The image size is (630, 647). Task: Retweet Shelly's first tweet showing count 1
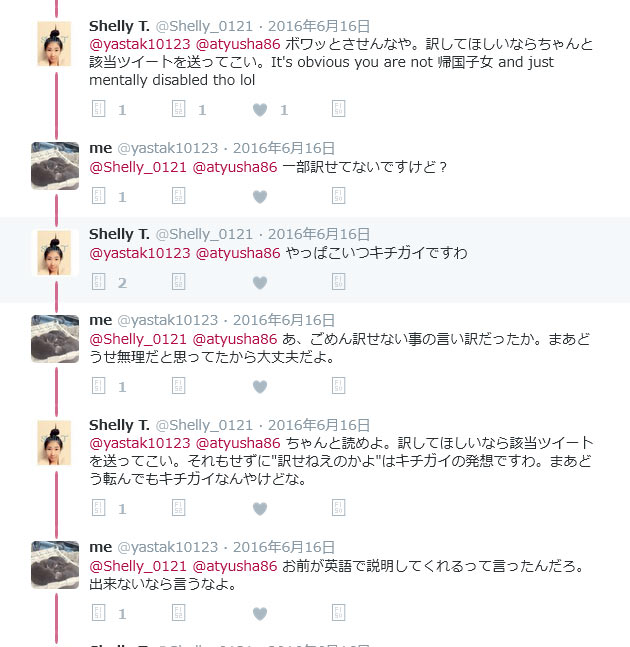coord(179,109)
